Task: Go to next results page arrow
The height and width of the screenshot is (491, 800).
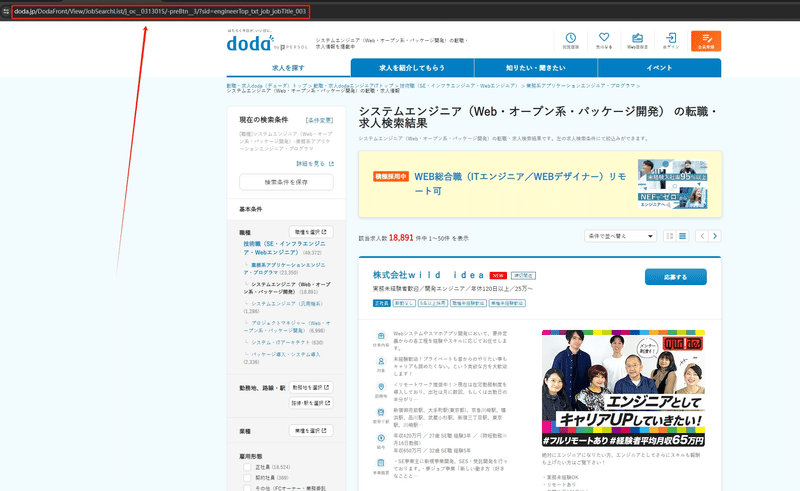Action: pyautogui.click(x=715, y=236)
